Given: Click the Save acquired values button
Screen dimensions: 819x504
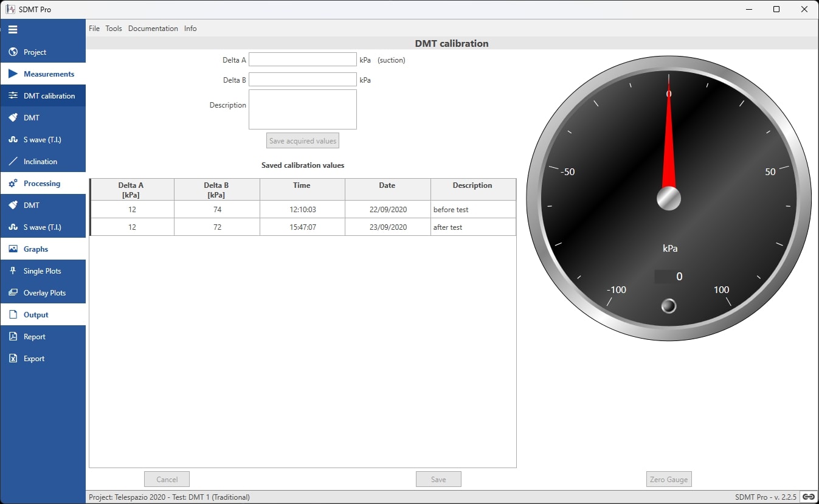Looking at the screenshot, I should coord(303,141).
